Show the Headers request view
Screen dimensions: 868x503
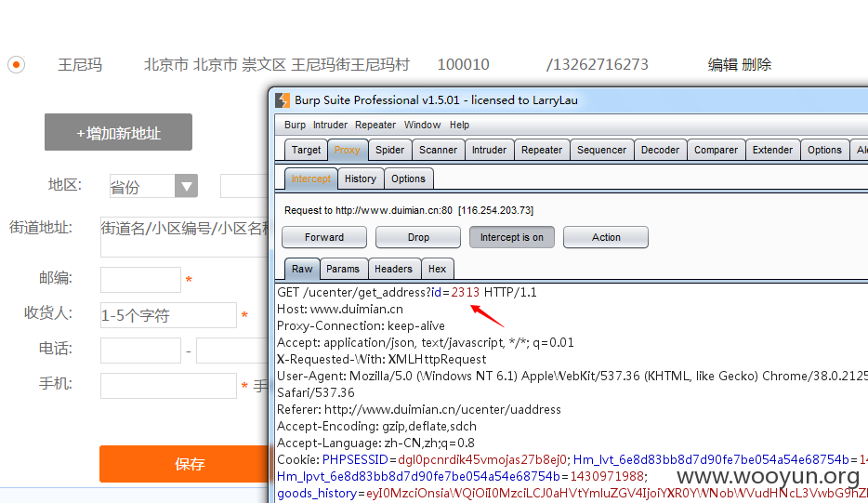pos(393,269)
